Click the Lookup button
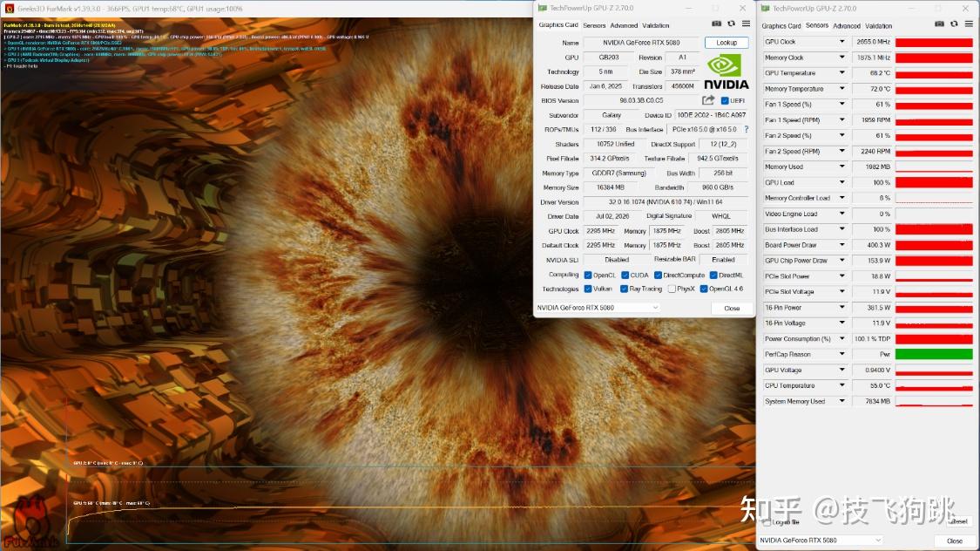This screenshot has height=551, width=980. (727, 43)
